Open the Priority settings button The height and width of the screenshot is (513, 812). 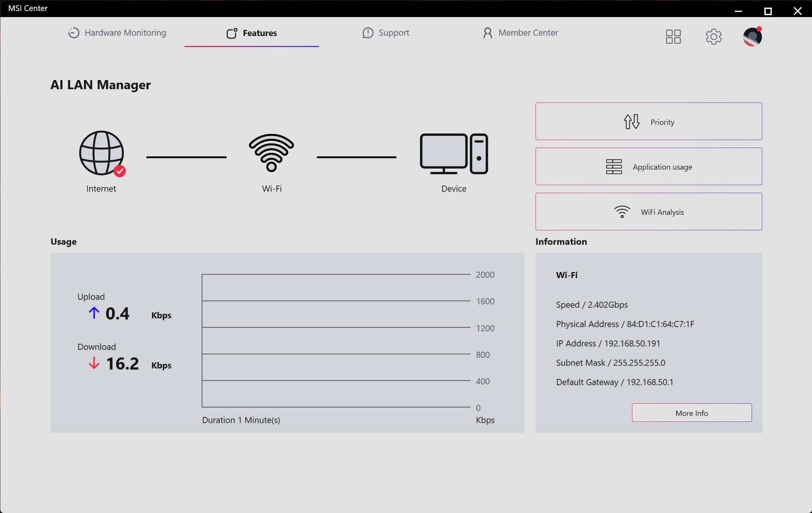649,121
